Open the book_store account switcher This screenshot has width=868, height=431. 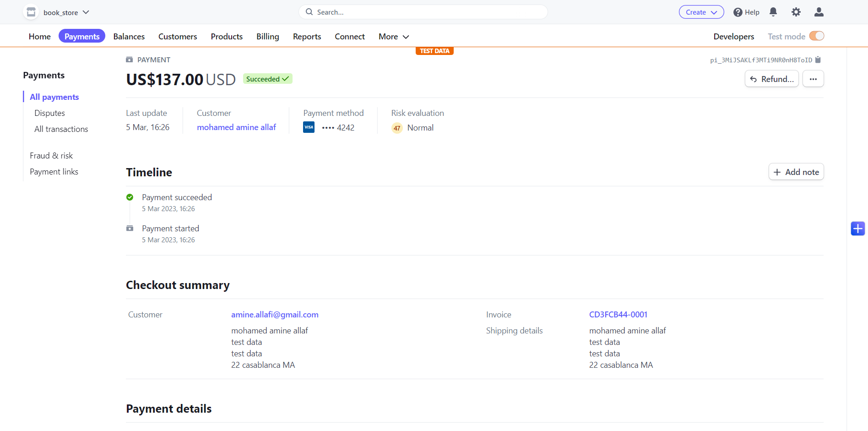(x=57, y=12)
